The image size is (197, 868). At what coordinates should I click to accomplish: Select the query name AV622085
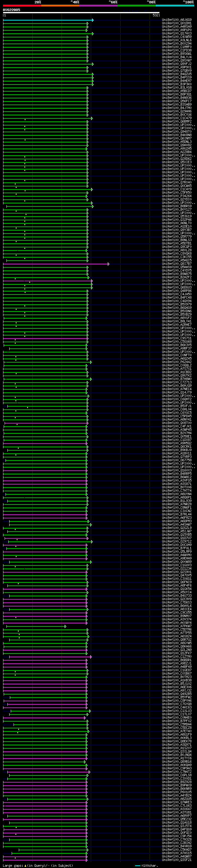(x=11, y=10)
